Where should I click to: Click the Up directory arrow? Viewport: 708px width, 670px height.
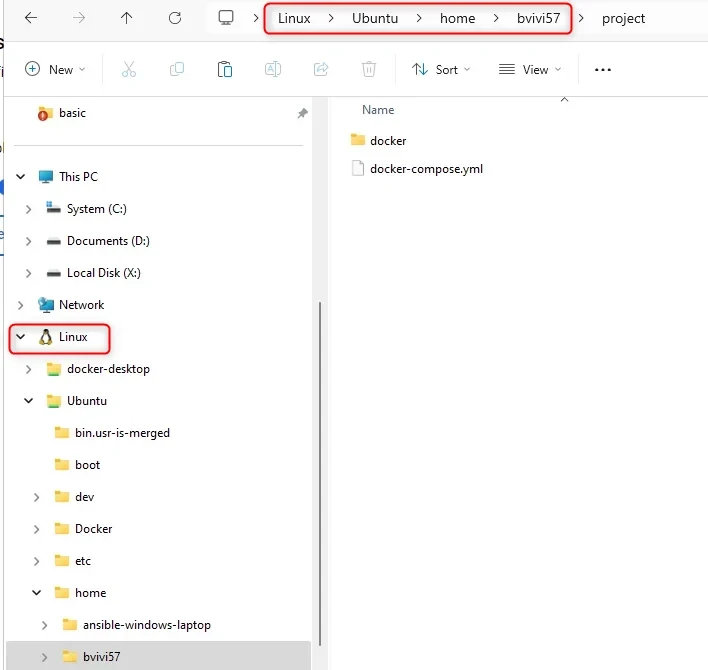coord(126,18)
